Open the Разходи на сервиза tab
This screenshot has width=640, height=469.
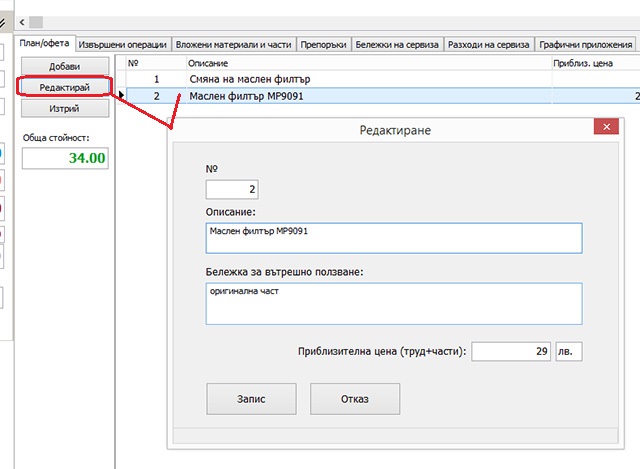[x=489, y=45]
